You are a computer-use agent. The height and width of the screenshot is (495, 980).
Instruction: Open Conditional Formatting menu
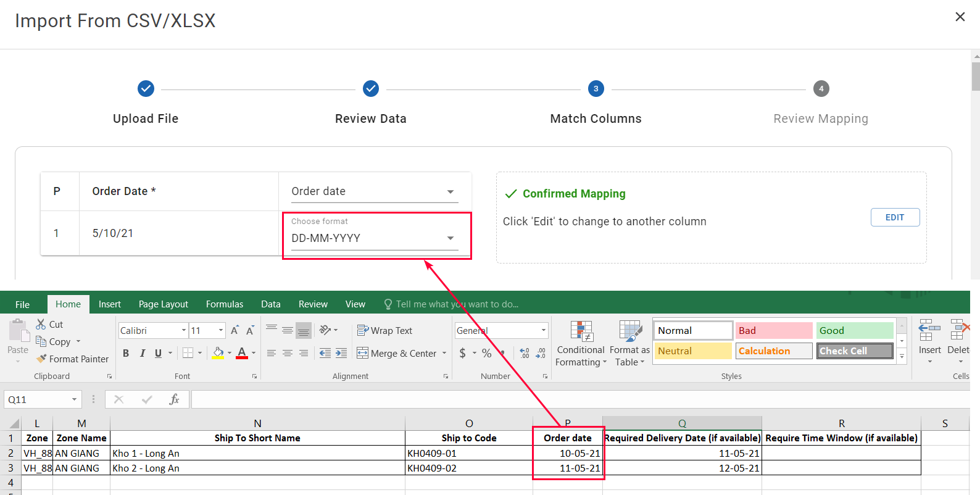pos(581,344)
